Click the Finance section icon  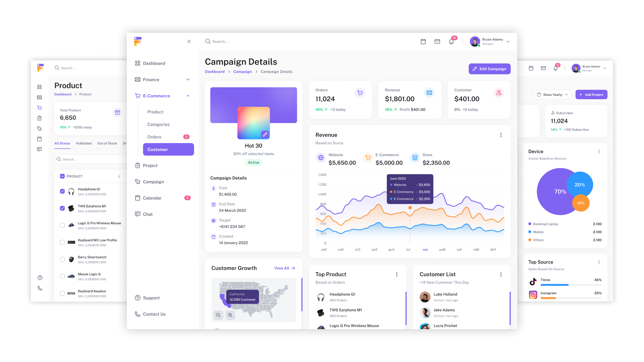[x=138, y=79]
